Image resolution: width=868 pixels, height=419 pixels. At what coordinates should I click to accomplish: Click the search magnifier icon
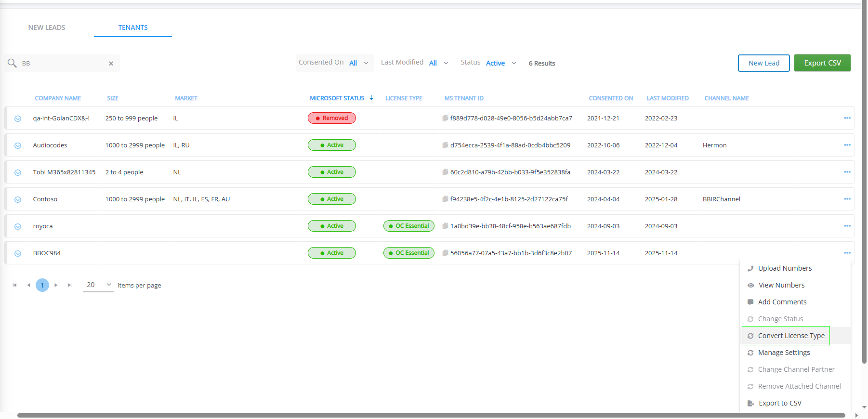click(x=12, y=63)
